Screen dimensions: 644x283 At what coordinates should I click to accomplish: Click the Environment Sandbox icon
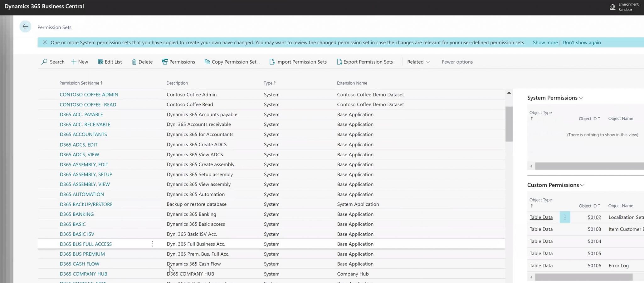tap(613, 7)
